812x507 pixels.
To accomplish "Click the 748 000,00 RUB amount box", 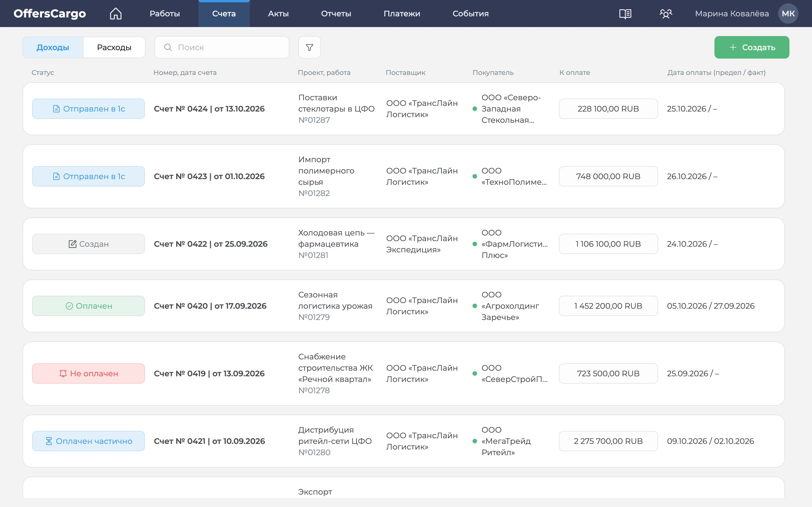I will 608,176.
